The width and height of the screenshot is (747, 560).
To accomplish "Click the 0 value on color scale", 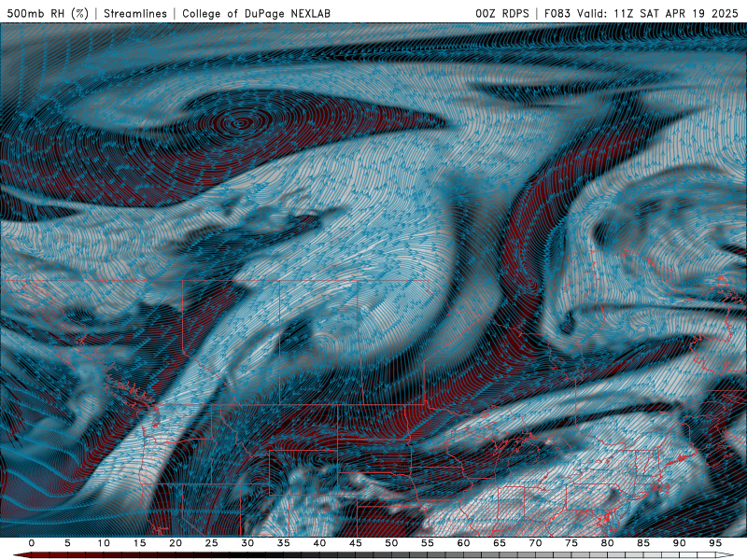I will (x=32, y=543).
